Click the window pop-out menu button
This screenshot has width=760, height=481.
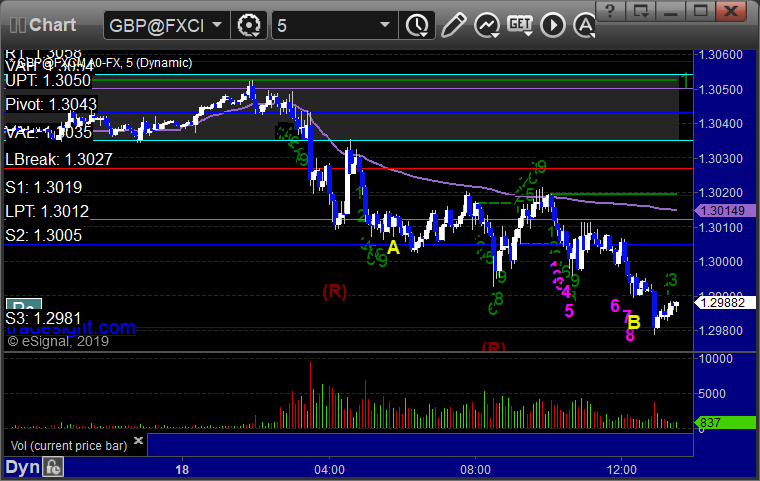[640, 11]
